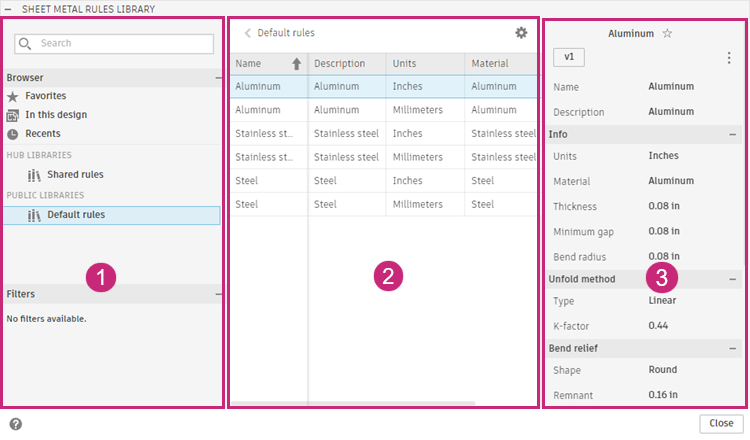Sort by the Units column header

coord(425,64)
